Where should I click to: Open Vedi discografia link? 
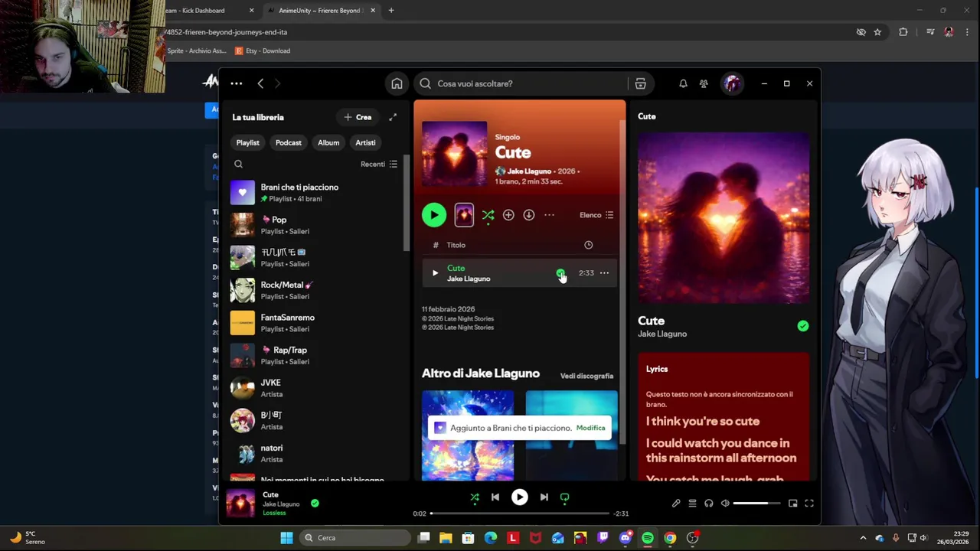[586, 376]
